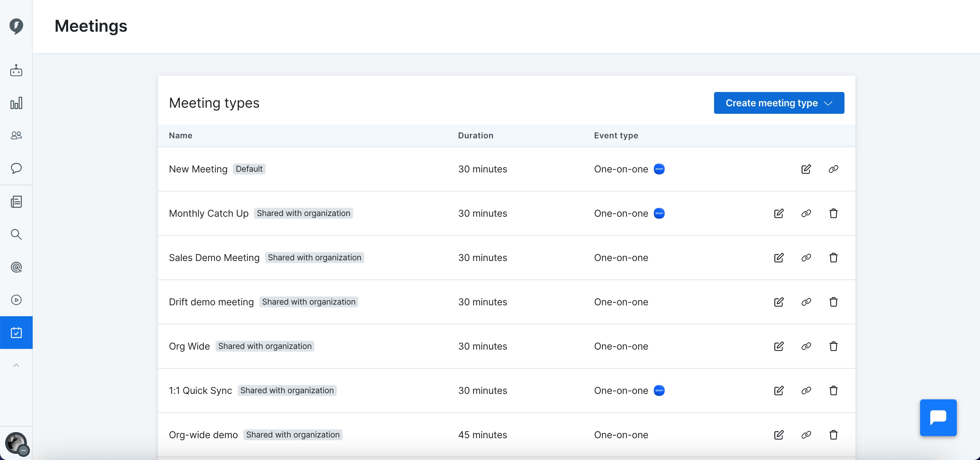
Task: Copy link for New Meeting
Action: pos(833,169)
